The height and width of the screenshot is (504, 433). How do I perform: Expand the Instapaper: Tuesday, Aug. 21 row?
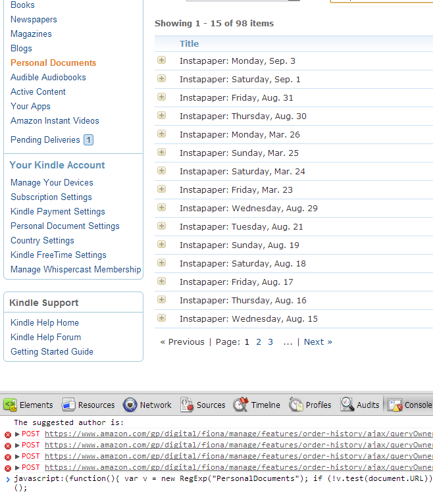click(162, 226)
